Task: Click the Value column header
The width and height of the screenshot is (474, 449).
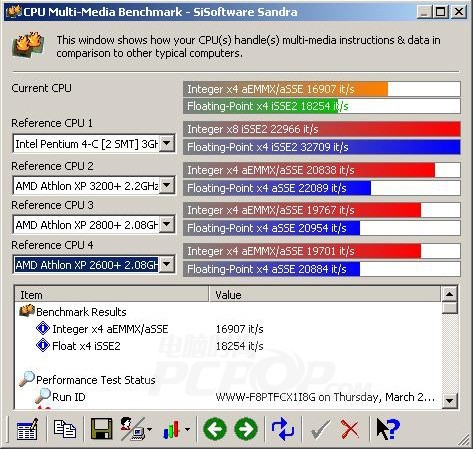Action: pos(325,294)
